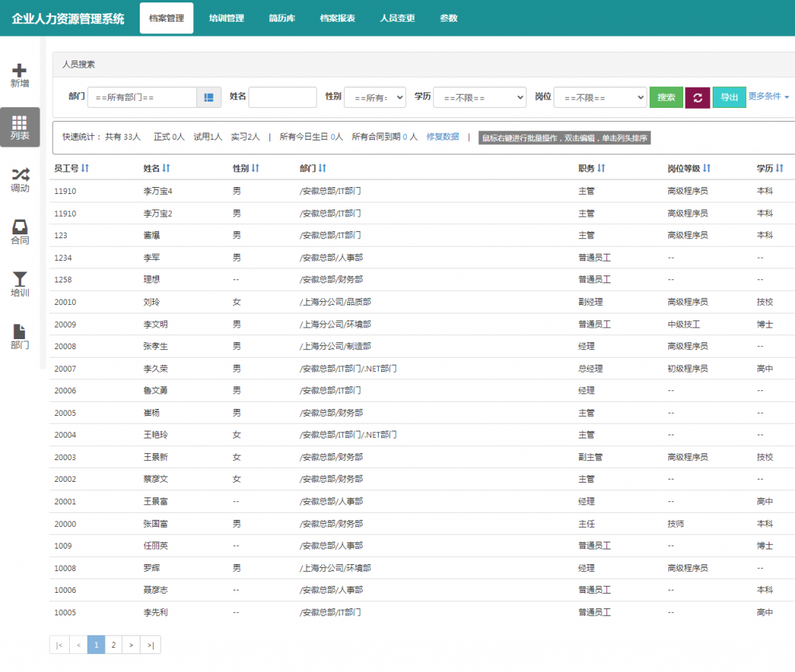Click the dark red refresh icon button

pyautogui.click(x=697, y=97)
